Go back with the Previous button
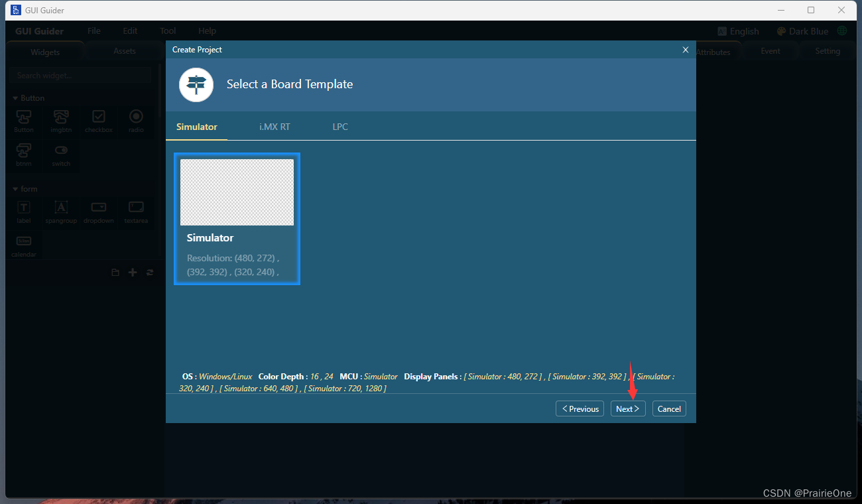This screenshot has height=504, width=862. [x=580, y=409]
